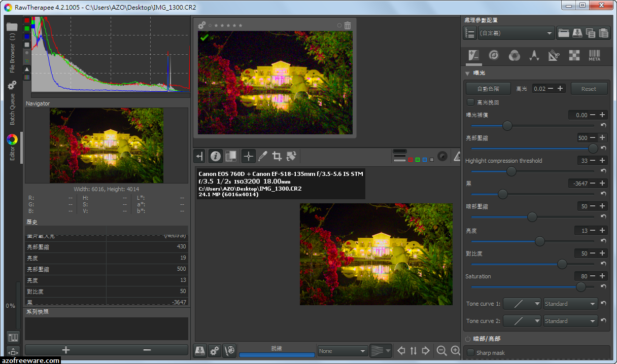Delete thumbnail with the trash icon
The width and height of the screenshot is (617, 364).
(348, 25)
